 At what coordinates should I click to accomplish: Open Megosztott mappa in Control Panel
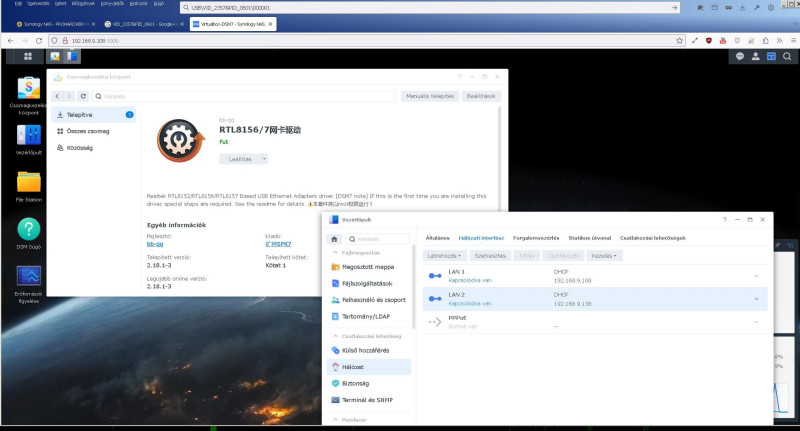368,267
